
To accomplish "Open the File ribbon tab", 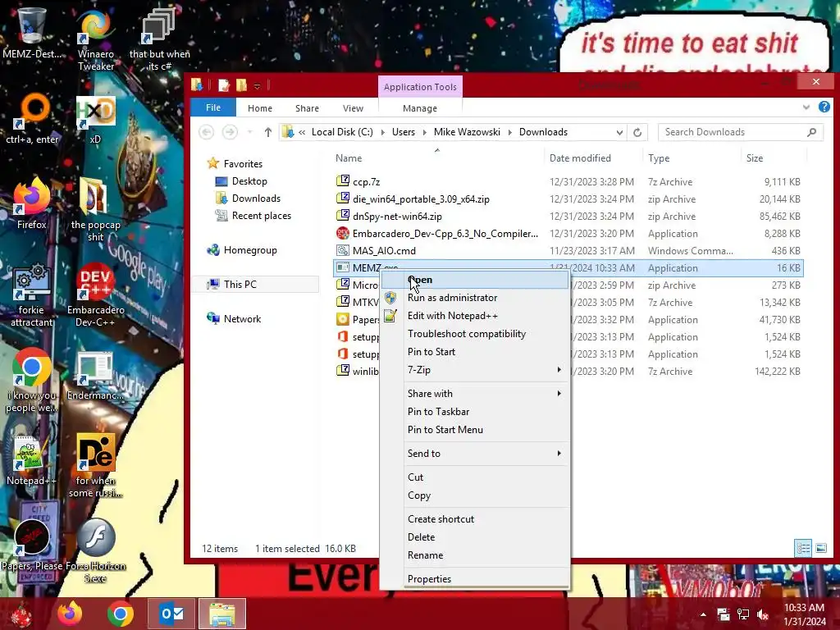I will (213, 107).
